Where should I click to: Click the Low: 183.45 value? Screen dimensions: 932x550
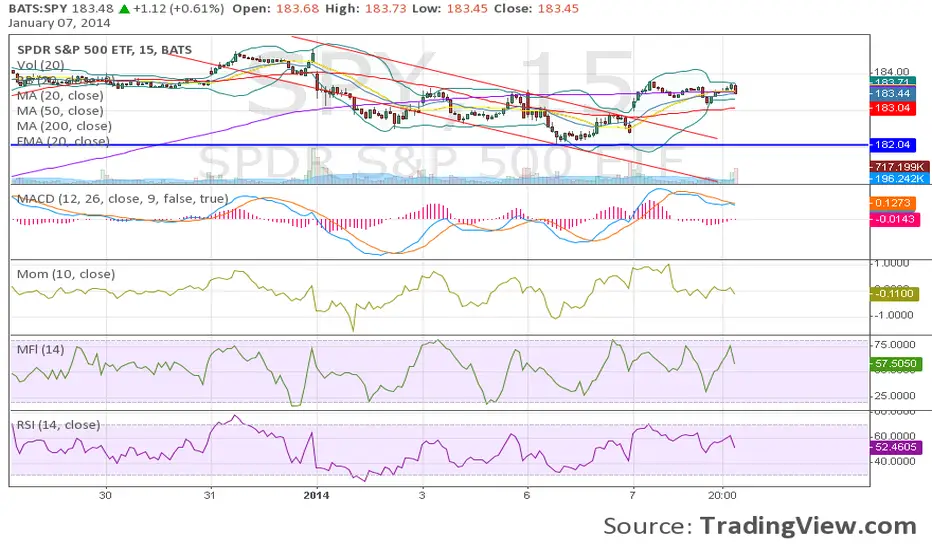click(450, 9)
